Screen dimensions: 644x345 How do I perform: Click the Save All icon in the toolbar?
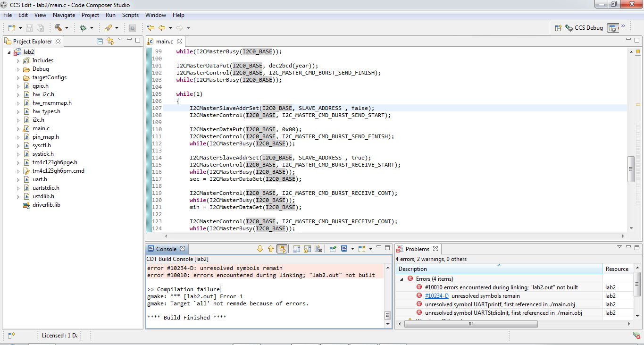[40, 28]
